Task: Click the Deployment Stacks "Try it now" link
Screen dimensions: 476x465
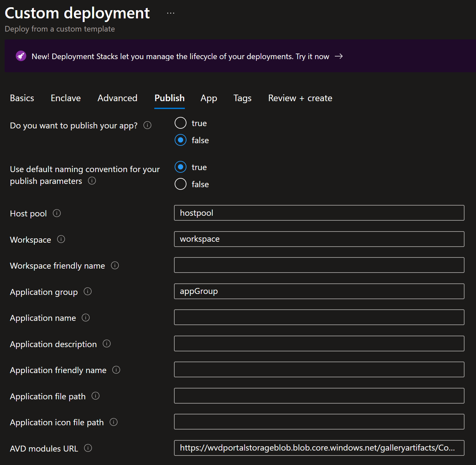Action: pos(312,56)
